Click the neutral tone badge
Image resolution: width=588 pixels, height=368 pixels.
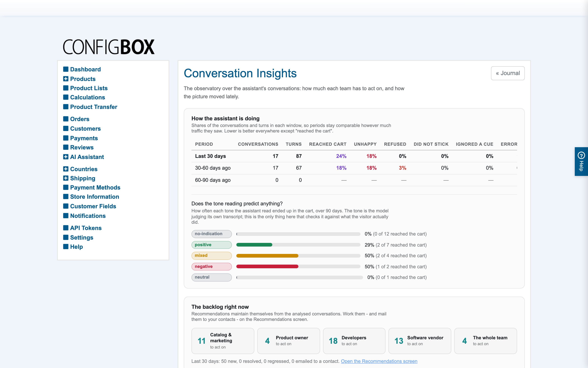point(211,277)
